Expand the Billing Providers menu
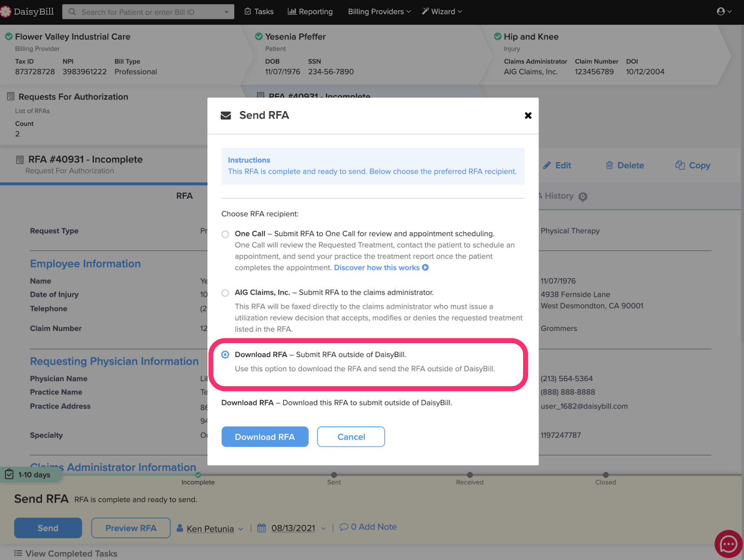This screenshot has height=560, width=744. (379, 12)
